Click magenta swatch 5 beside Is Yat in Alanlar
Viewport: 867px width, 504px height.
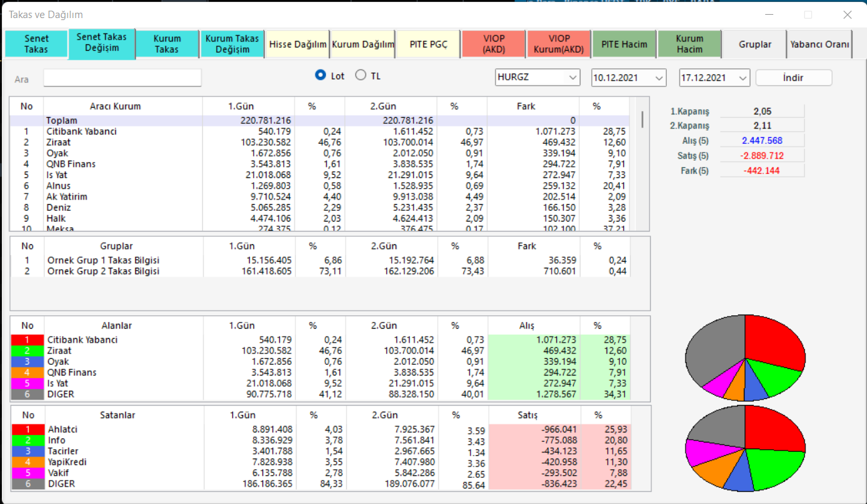[x=27, y=384]
